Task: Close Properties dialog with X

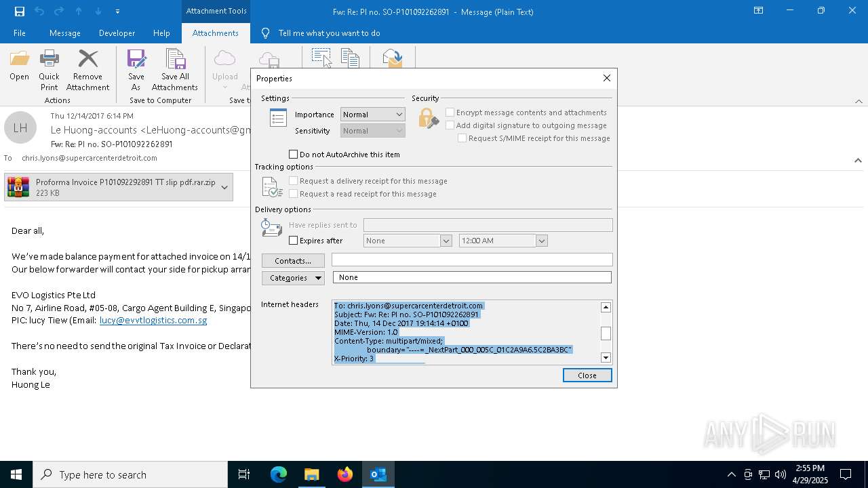Action: click(607, 78)
